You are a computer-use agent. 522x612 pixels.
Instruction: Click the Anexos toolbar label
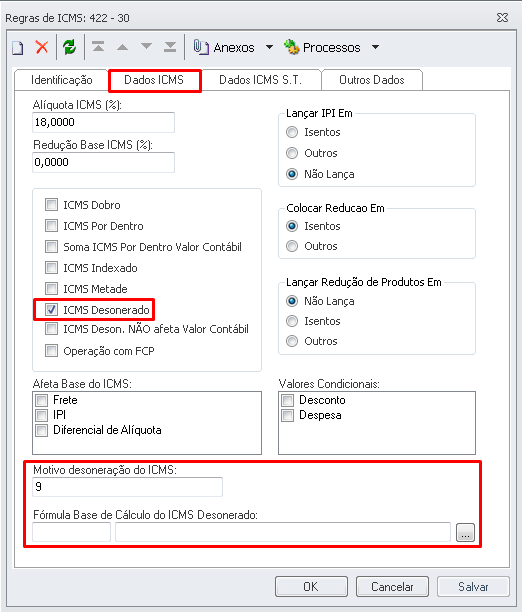(234, 48)
